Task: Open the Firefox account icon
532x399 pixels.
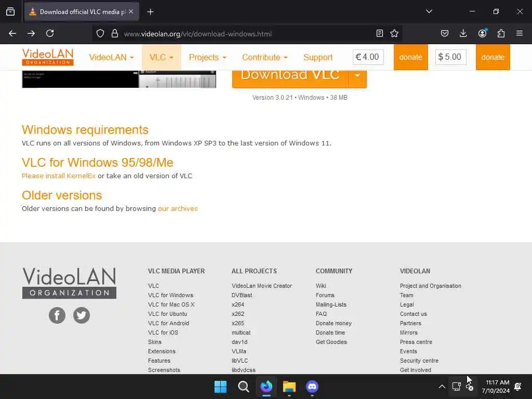Action: (482, 33)
